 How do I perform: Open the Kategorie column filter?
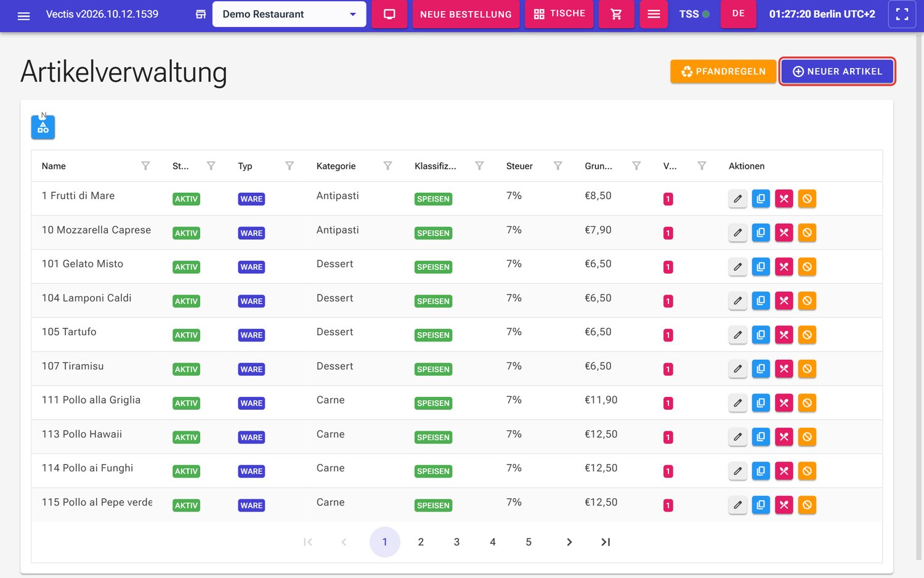click(x=387, y=166)
